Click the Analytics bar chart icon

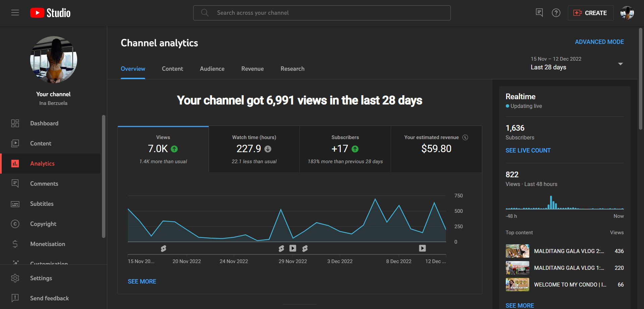pos(15,164)
